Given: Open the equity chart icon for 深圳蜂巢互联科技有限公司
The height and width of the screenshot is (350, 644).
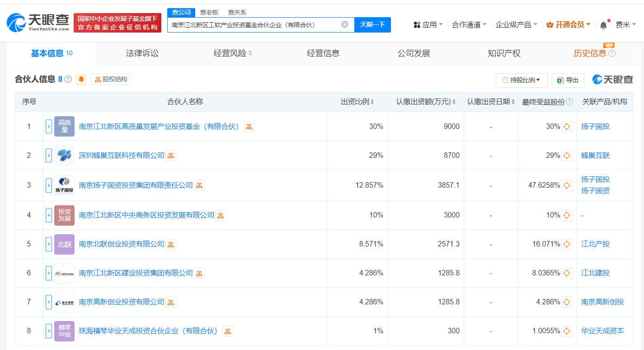Looking at the screenshot, I should coord(171,156).
